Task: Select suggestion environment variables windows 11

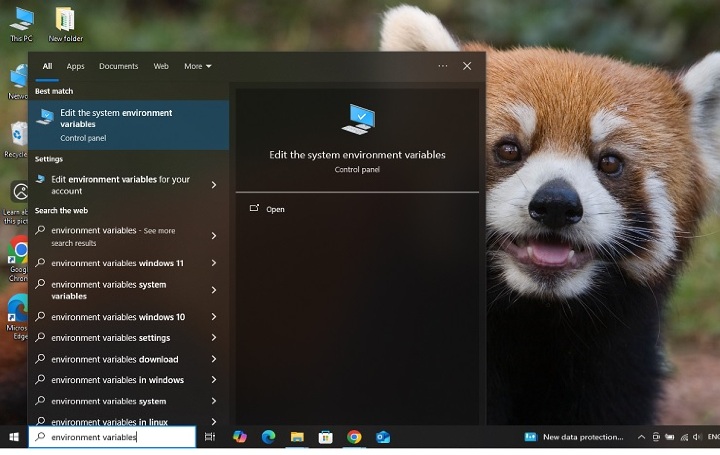Action: tap(117, 263)
